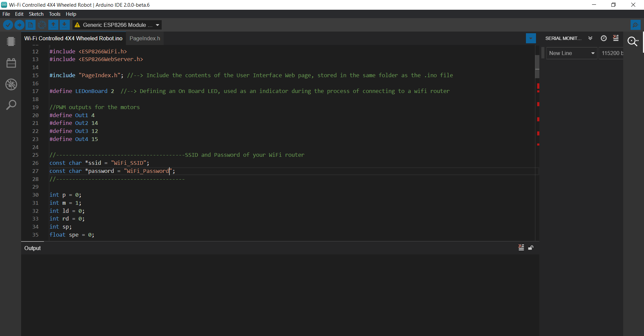Collapse the Serial Monitor with the chevron

pyautogui.click(x=590, y=38)
